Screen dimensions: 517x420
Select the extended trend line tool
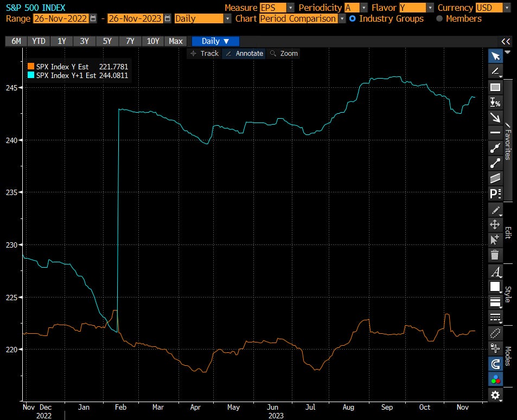[495, 148]
